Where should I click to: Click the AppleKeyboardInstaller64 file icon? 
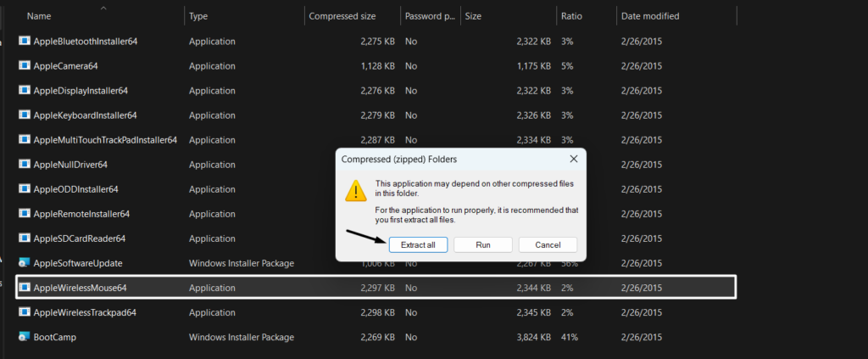[25, 115]
